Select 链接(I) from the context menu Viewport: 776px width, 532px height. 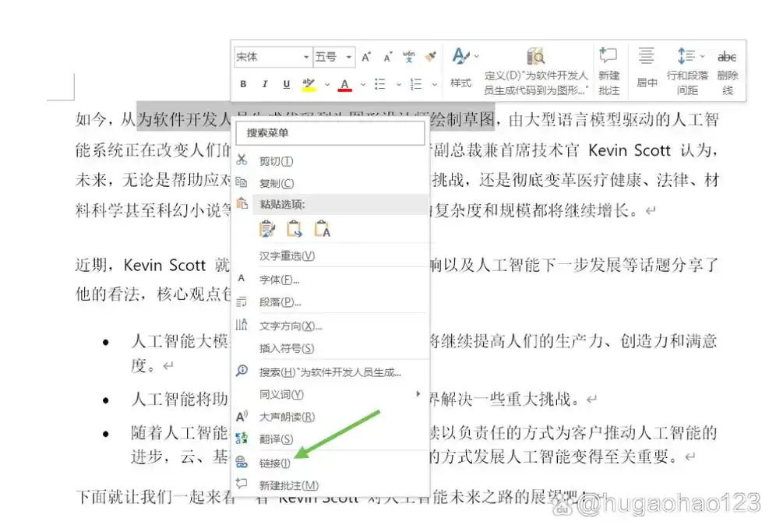(274, 463)
